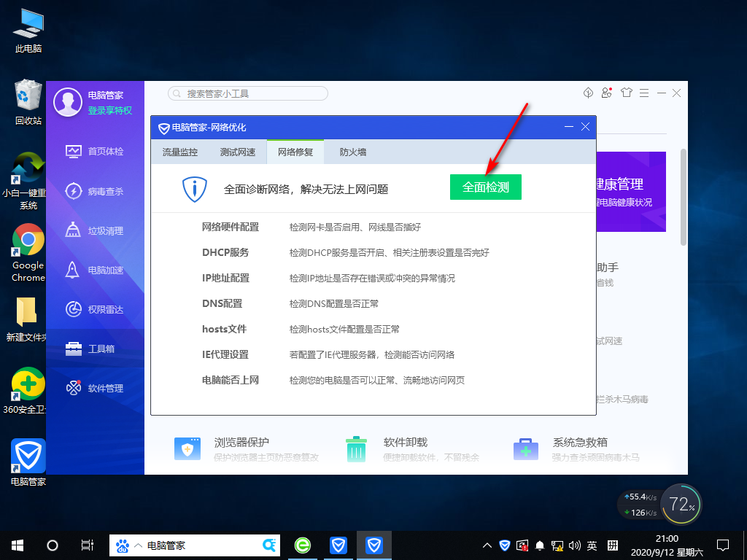Click 登录享特权 to sign in
Image resolution: width=747 pixels, height=560 pixels.
[109, 112]
